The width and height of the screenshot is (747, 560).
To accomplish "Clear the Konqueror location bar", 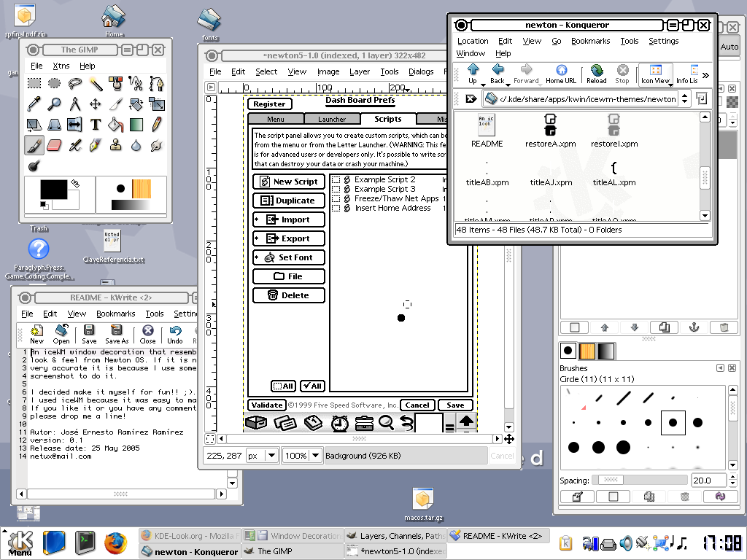I will click(471, 98).
